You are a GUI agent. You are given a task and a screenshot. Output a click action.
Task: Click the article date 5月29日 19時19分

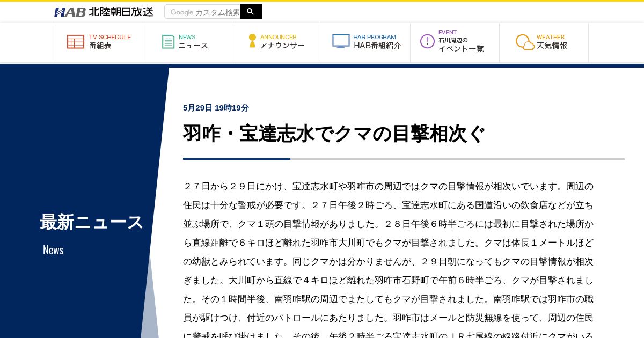(216, 108)
